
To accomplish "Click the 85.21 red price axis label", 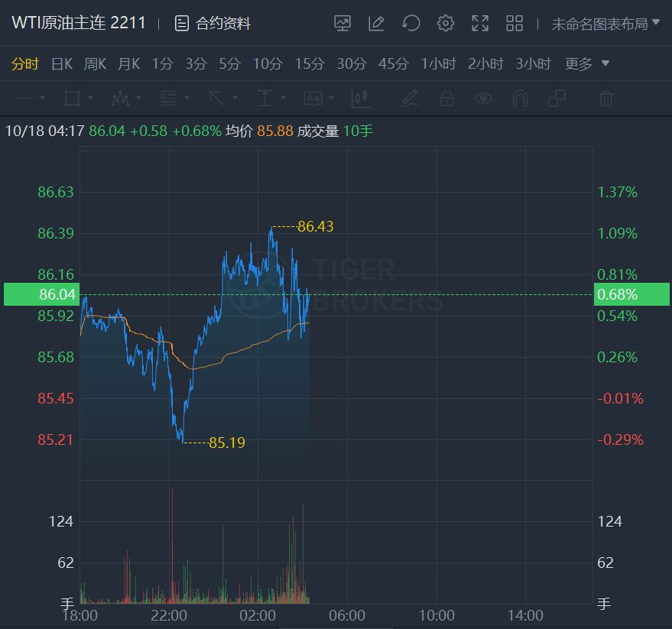I will 56,439.
